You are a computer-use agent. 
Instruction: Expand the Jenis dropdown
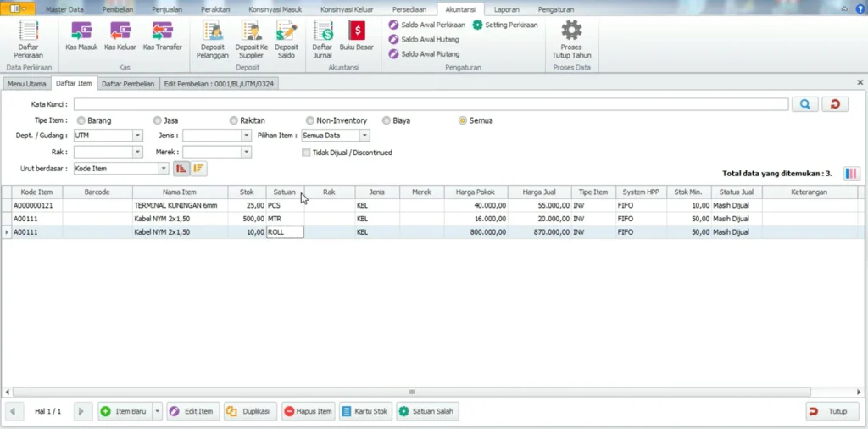coord(247,135)
